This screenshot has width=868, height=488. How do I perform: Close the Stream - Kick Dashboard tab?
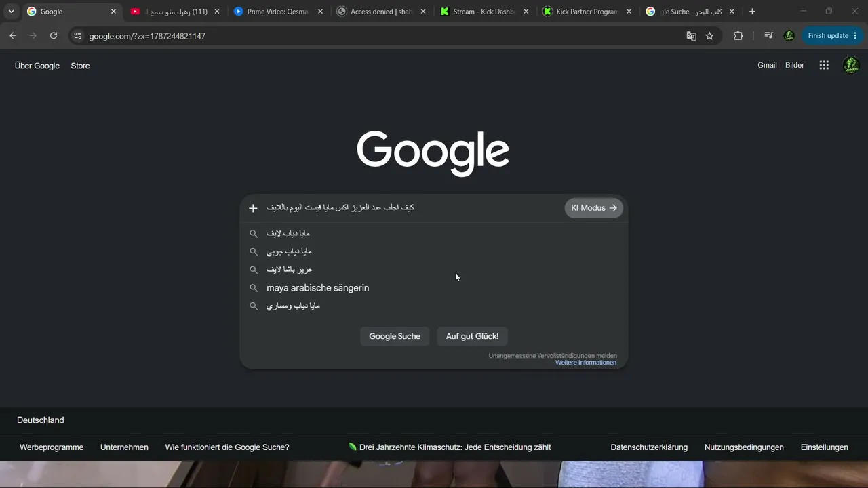pos(526,12)
